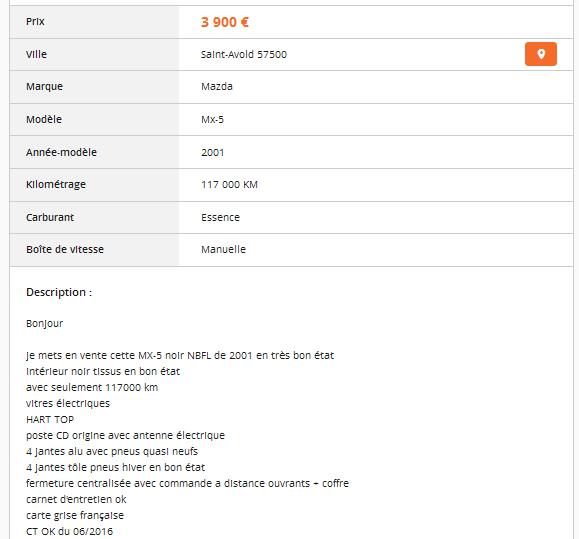
Task: Click the HART TOP description line
Action: click(50, 419)
